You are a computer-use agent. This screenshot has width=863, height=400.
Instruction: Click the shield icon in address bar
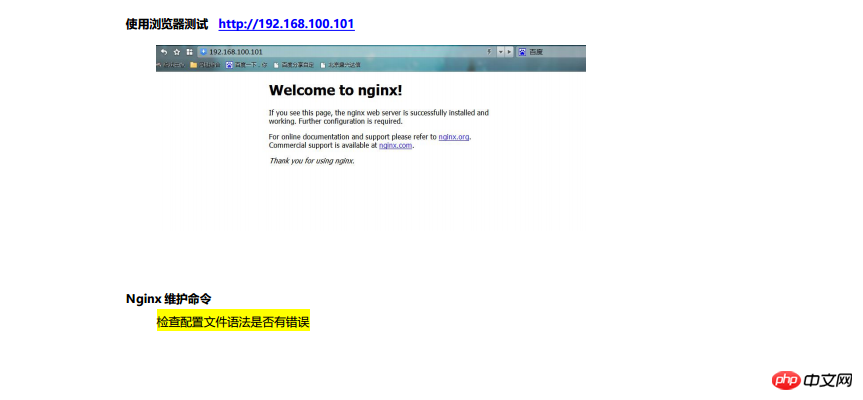click(x=204, y=52)
